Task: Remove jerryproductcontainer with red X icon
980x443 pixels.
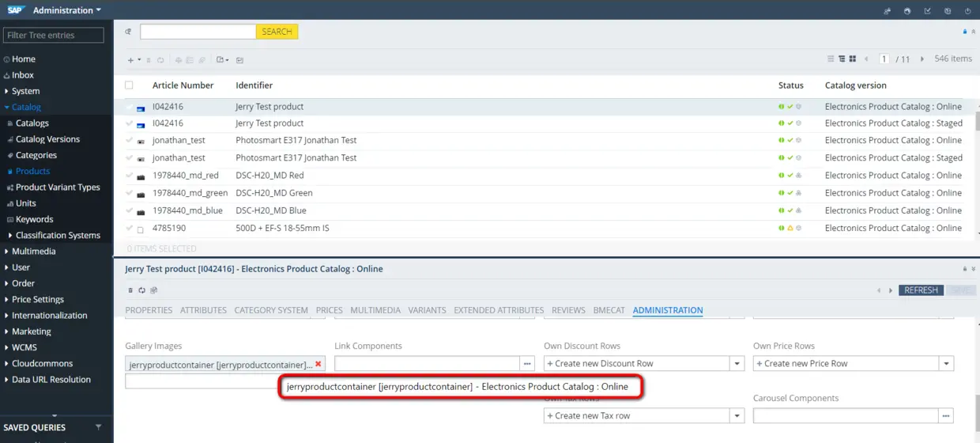Action: pos(318,364)
